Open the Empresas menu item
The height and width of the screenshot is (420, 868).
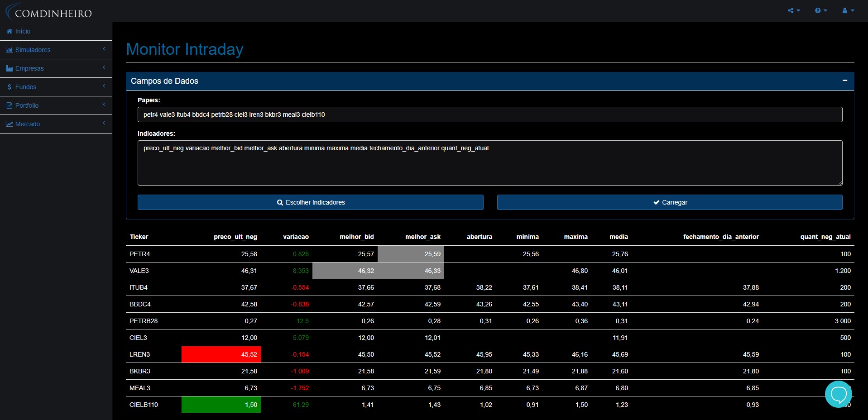pos(56,68)
